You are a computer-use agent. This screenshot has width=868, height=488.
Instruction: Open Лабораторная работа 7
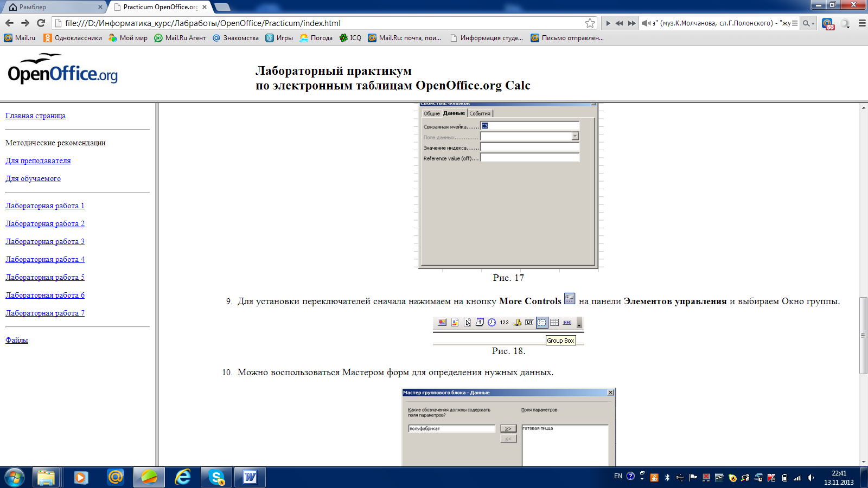(x=45, y=313)
